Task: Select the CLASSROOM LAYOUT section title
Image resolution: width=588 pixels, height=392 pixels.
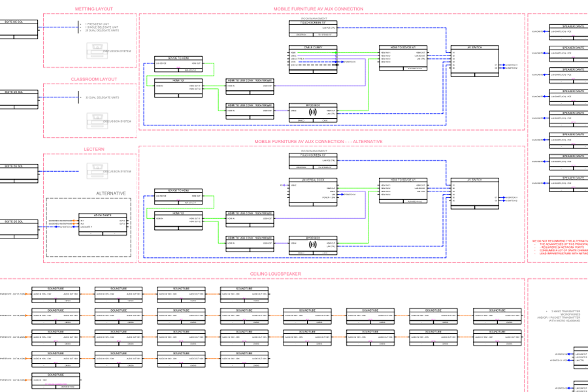Action: tap(93, 79)
